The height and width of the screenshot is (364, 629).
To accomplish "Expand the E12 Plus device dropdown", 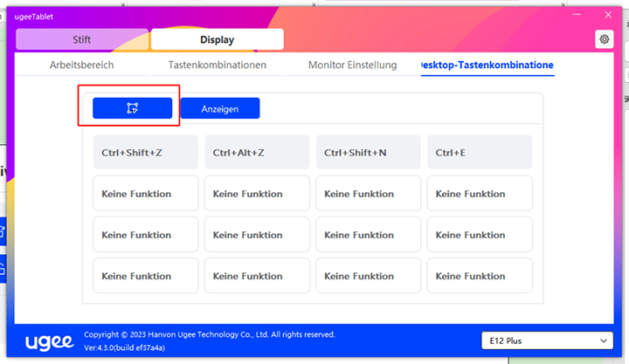I will 548,340.
